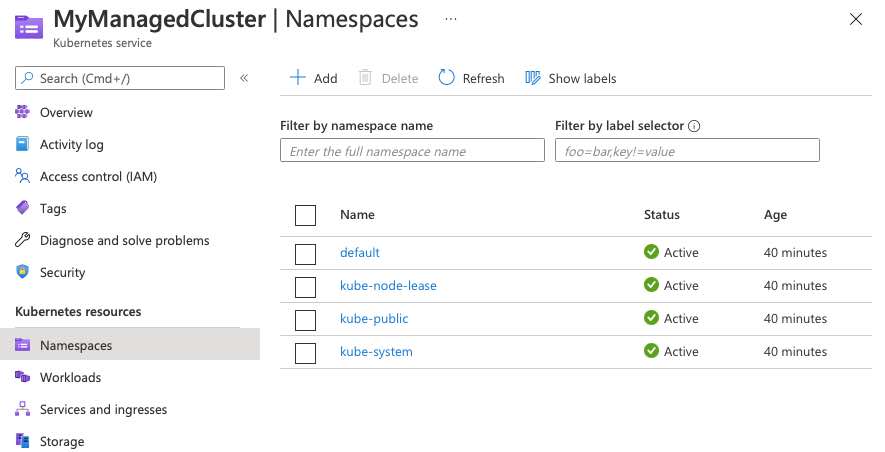Click the Filter by label selector field
Viewport: 885px width, 452px height.
687,151
